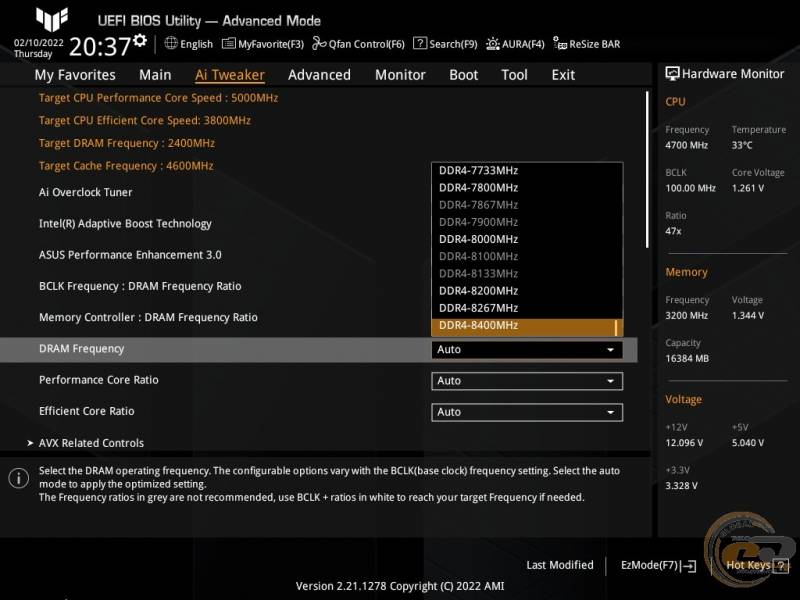
Task: Click the dropdown list scrollbar thumb
Action: click(x=616, y=328)
